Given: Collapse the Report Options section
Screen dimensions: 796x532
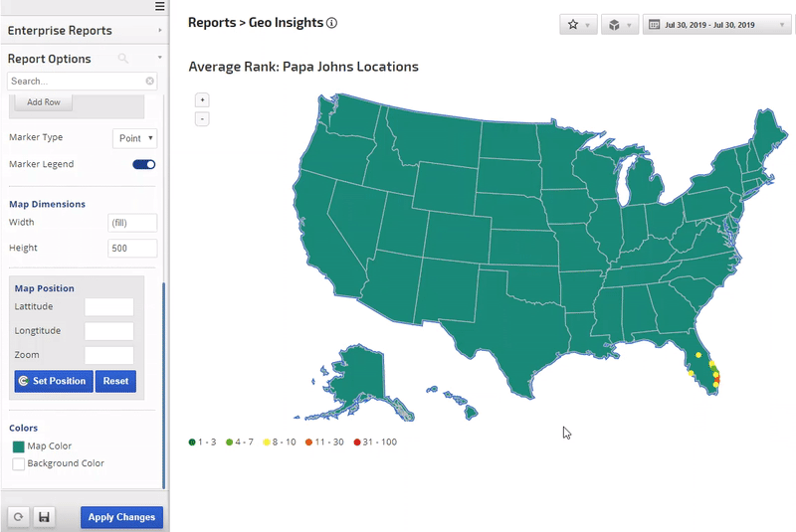Looking at the screenshot, I should click(159, 59).
